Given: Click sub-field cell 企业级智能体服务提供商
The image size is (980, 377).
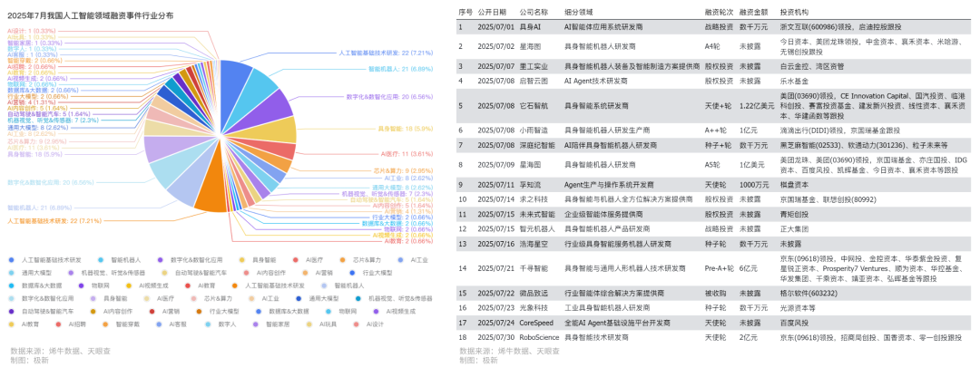Looking at the screenshot, I should click(603, 214).
